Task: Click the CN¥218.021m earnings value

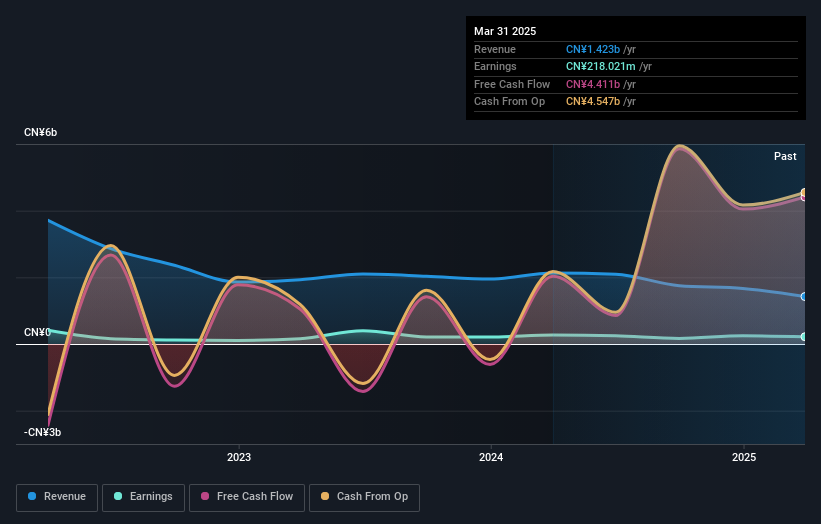Action: click(601, 66)
